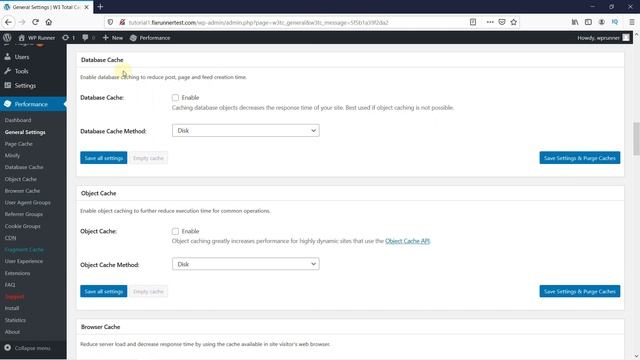Open the User Agent Groups submenu item
The width and height of the screenshot is (640, 360).
click(28, 202)
